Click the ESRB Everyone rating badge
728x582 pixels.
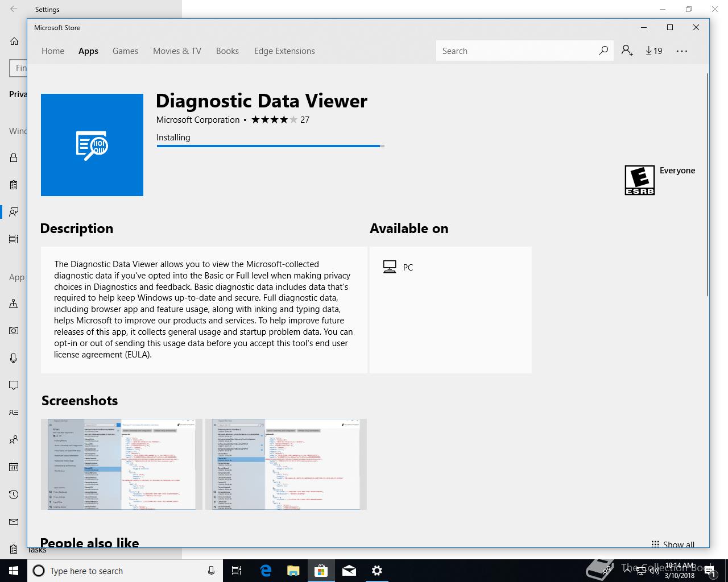(640, 180)
